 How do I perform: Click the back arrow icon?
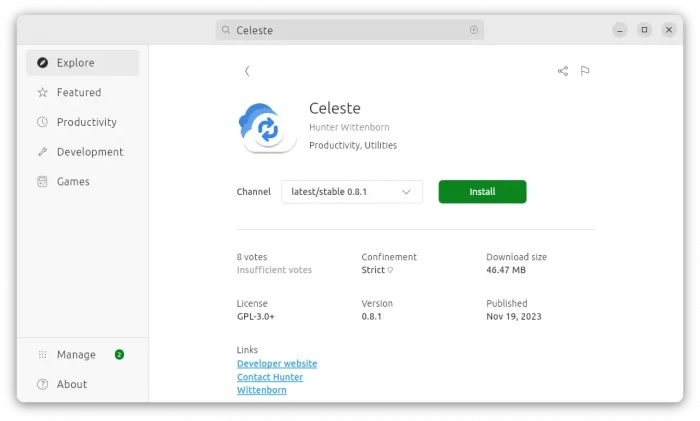click(247, 71)
